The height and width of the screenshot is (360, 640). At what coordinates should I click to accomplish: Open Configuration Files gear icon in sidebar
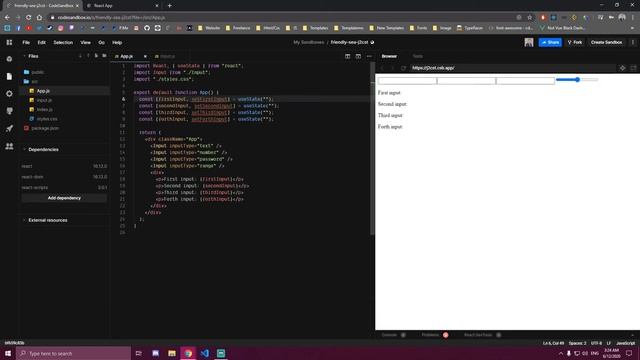coord(9,93)
